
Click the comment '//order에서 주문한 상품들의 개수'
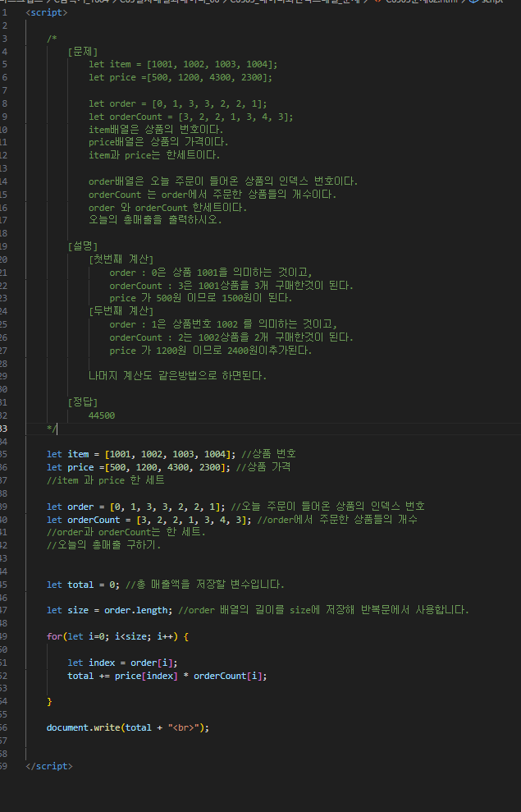(x=337, y=519)
